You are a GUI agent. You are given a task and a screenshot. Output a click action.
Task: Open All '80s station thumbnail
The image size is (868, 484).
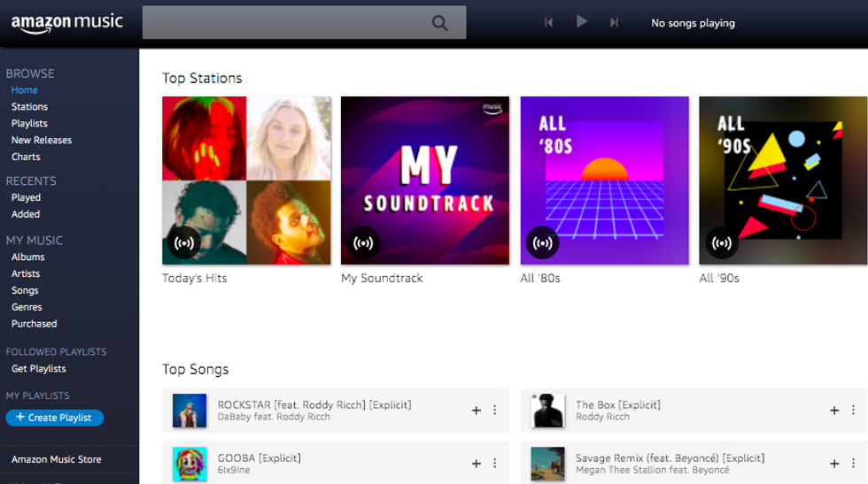click(604, 181)
